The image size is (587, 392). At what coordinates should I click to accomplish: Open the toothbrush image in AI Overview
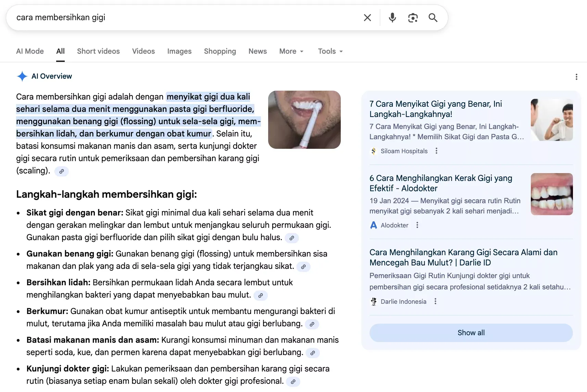[x=304, y=120]
